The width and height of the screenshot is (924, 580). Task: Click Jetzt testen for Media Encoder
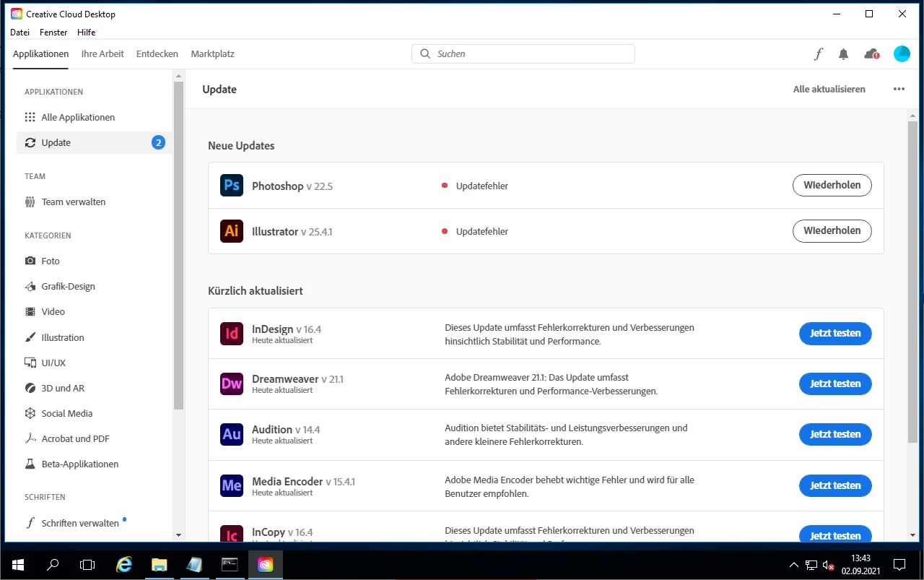[x=835, y=485]
